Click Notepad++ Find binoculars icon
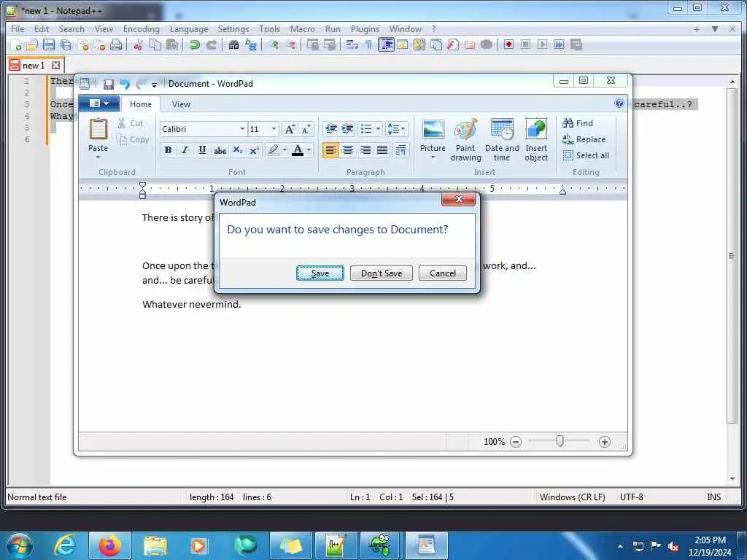Image resolution: width=747 pixels, height=560 pixels. tap(233, 44)
